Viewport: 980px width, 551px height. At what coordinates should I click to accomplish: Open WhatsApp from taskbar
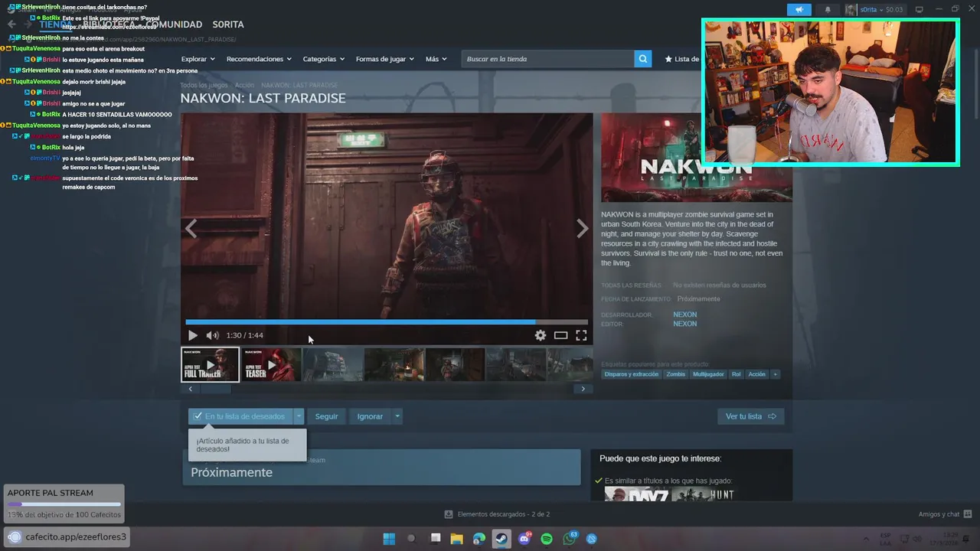click(569, 539)
